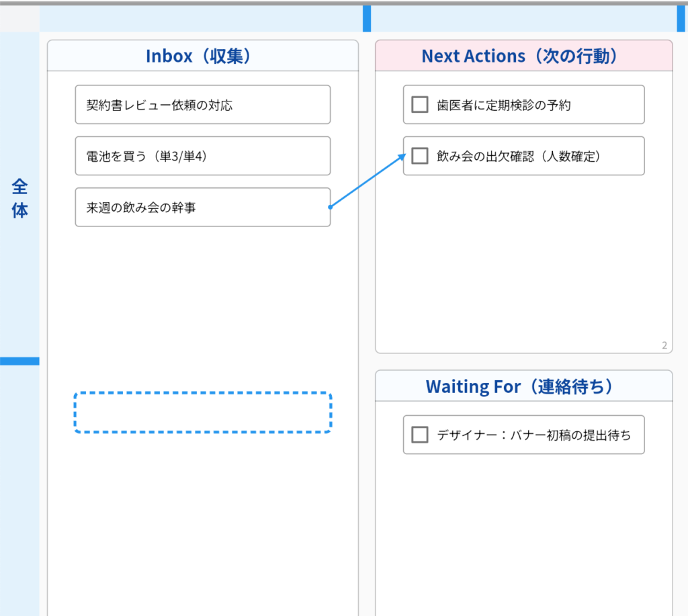This screenshot has width=688, height=616.
Task: Click the connector start dot on 来週の飲み会の幹事
Action: click(330, 208)
